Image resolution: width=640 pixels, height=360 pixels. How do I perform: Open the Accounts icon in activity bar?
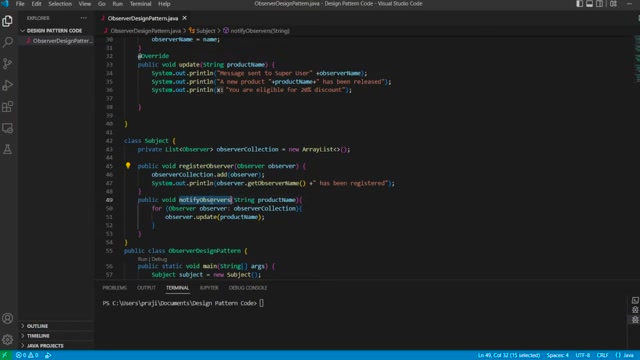pos(7,318)
